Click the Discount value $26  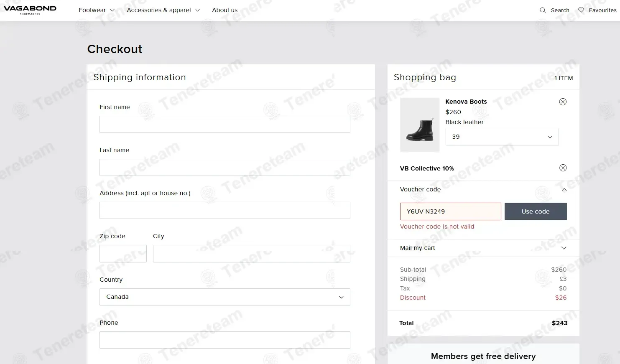tap(561, 298)
